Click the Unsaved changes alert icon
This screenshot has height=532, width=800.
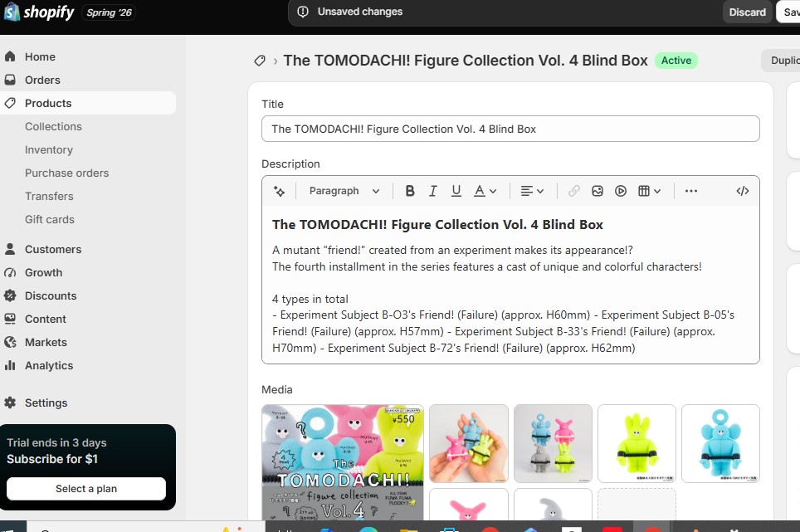coord(303,12)
